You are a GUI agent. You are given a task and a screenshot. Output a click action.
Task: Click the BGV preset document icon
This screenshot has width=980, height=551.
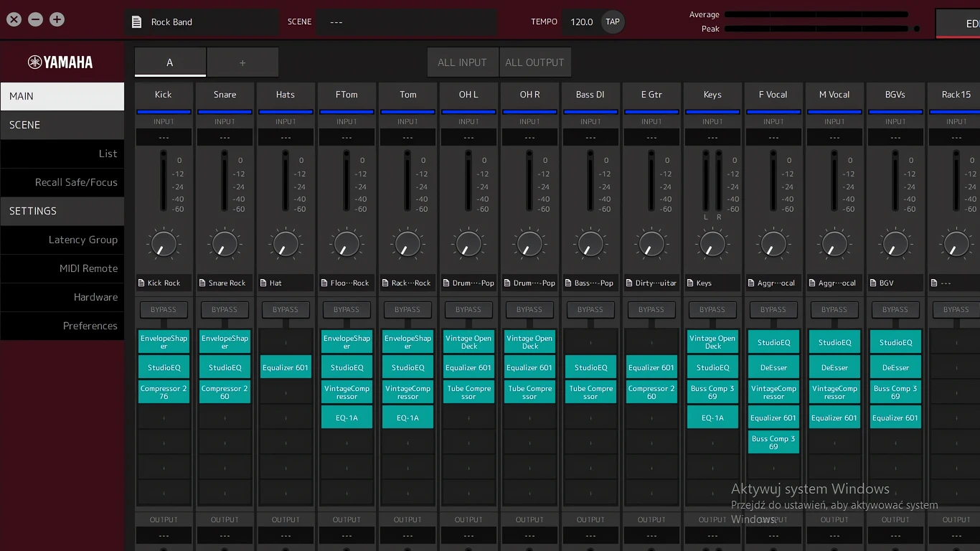click(x=873, y=283)
